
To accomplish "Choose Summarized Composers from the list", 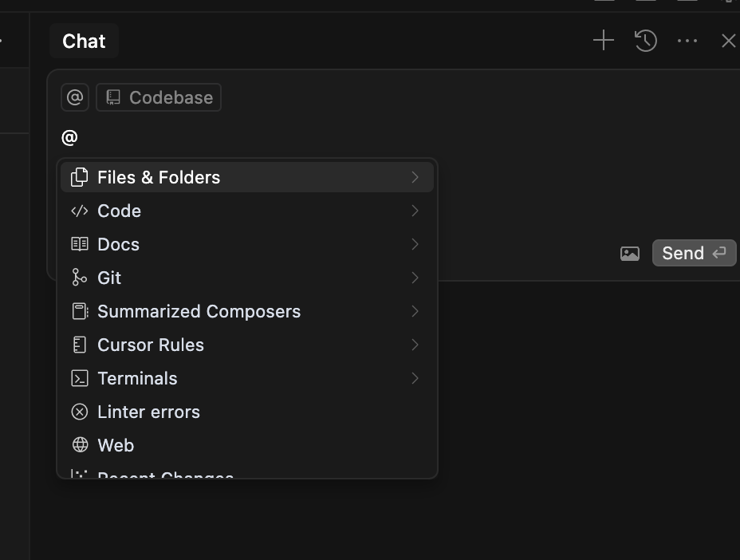I will [199, 311].
